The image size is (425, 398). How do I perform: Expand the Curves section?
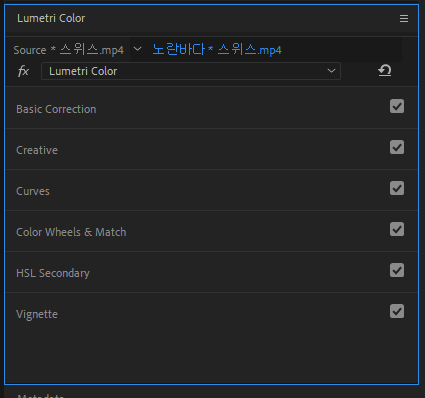(x=33, y=191)
